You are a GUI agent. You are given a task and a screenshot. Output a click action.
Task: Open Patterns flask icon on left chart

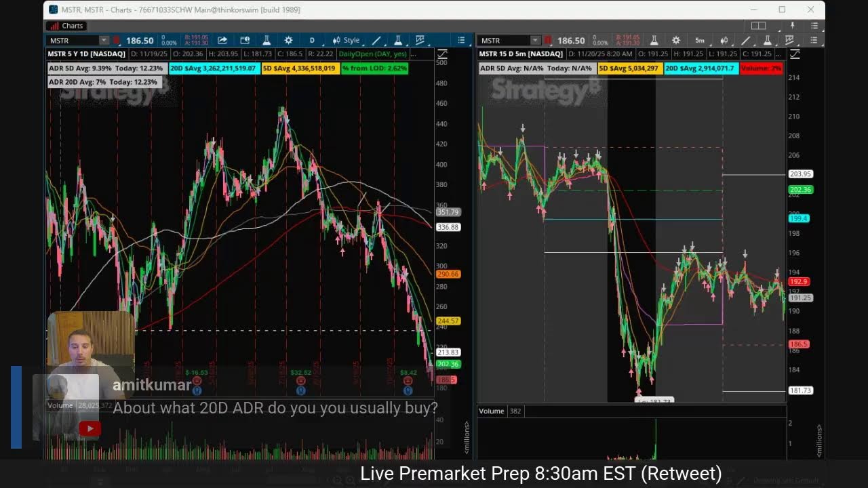click(x=398, y=41)
